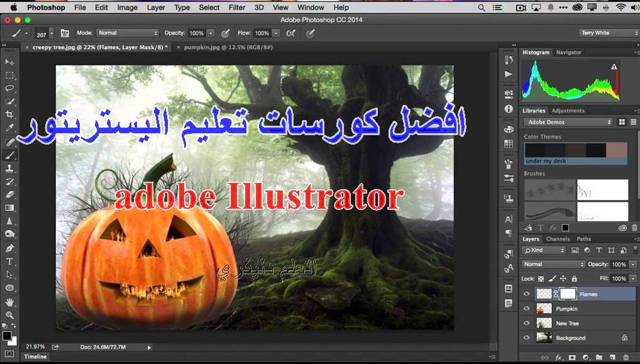
Task: Select the Pen tool
Action: [x=9, y=248]
